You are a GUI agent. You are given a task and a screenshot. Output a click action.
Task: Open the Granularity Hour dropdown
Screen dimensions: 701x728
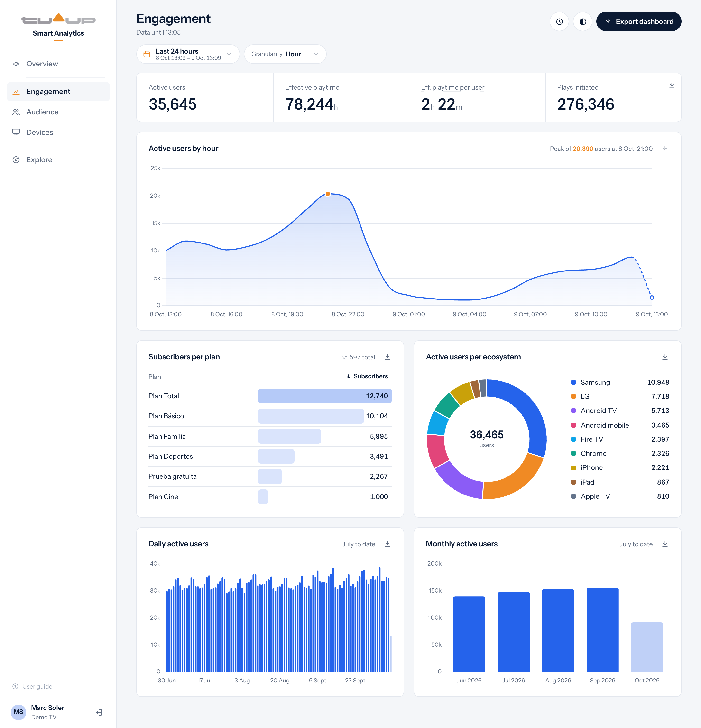285,54
